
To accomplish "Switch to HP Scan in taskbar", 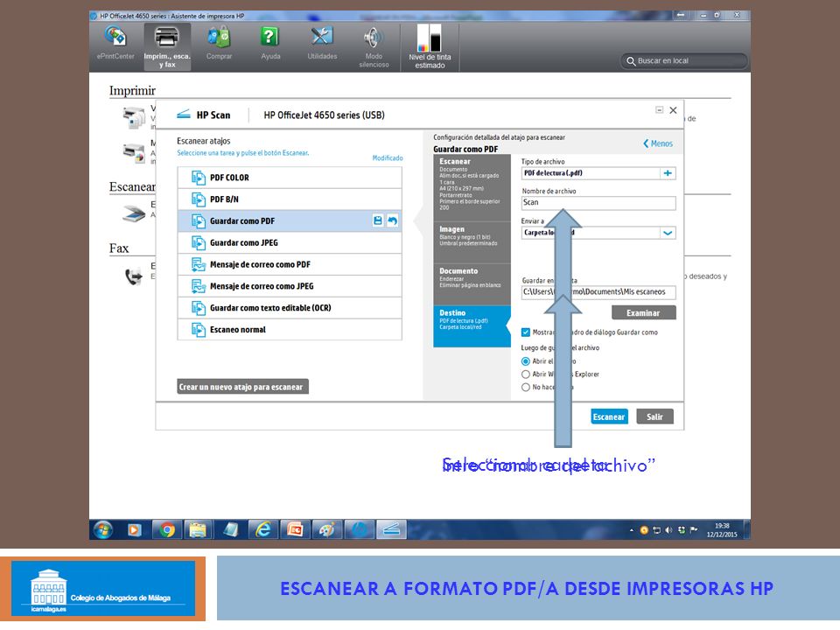I will click(392, 530).
